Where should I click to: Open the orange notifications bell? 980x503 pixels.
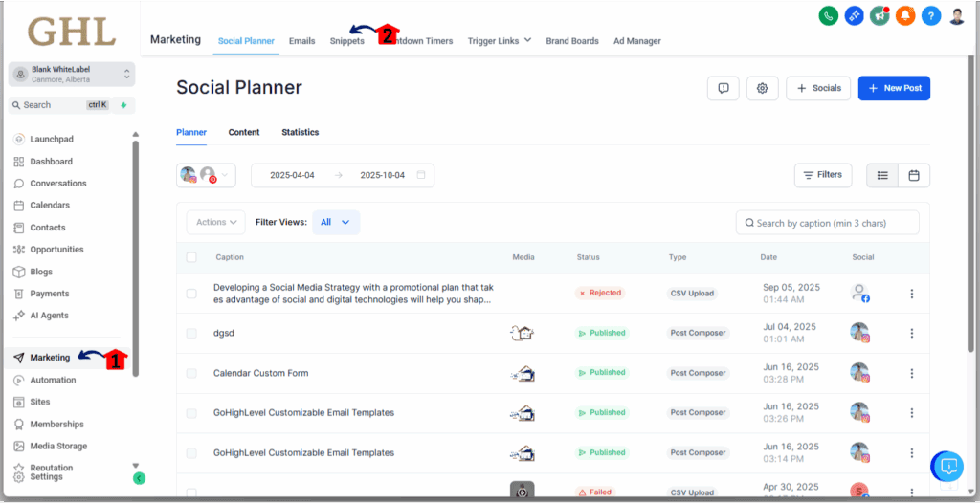click(x=905, y=15)
